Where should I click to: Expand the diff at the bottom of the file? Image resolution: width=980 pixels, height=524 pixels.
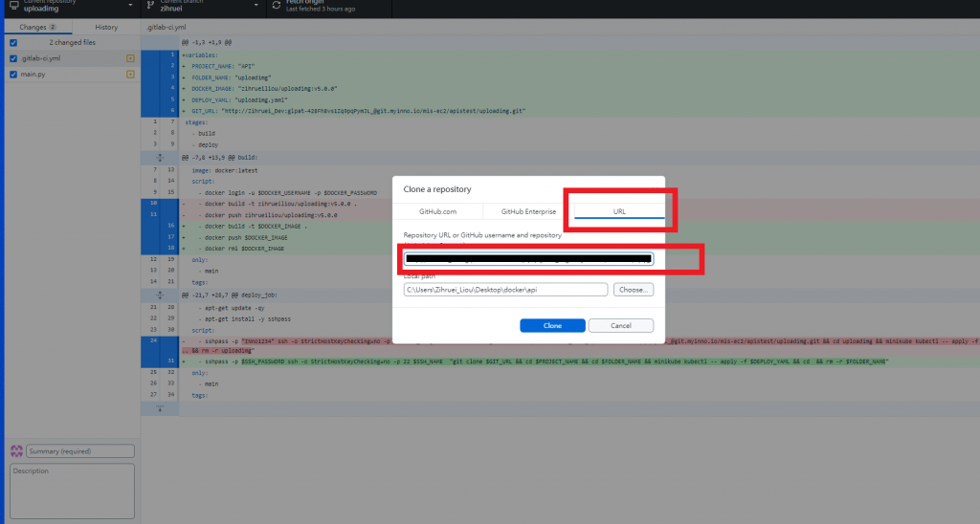pos(160,408)
